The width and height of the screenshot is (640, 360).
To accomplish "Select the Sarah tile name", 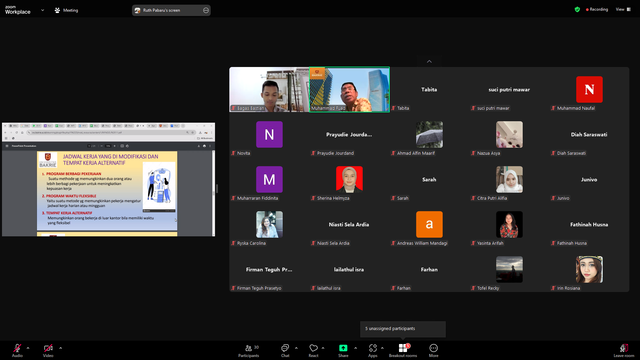I will (x=429, y=179).
